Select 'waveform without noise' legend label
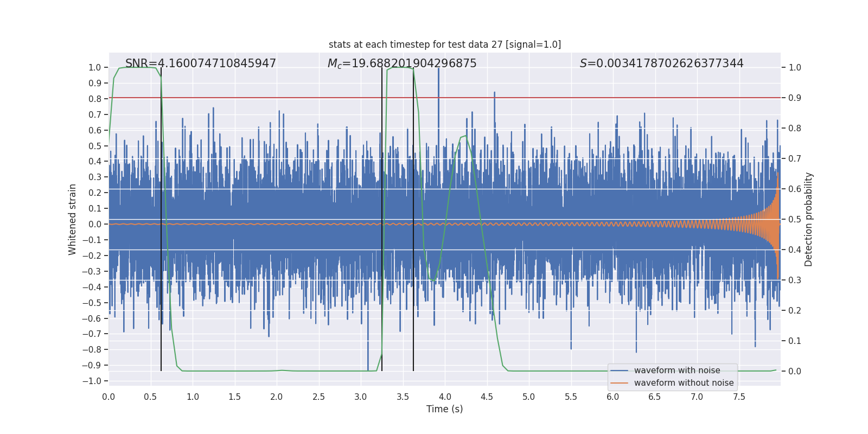The image size is (868, 434). pyautogui.click(x=684, y=383)
